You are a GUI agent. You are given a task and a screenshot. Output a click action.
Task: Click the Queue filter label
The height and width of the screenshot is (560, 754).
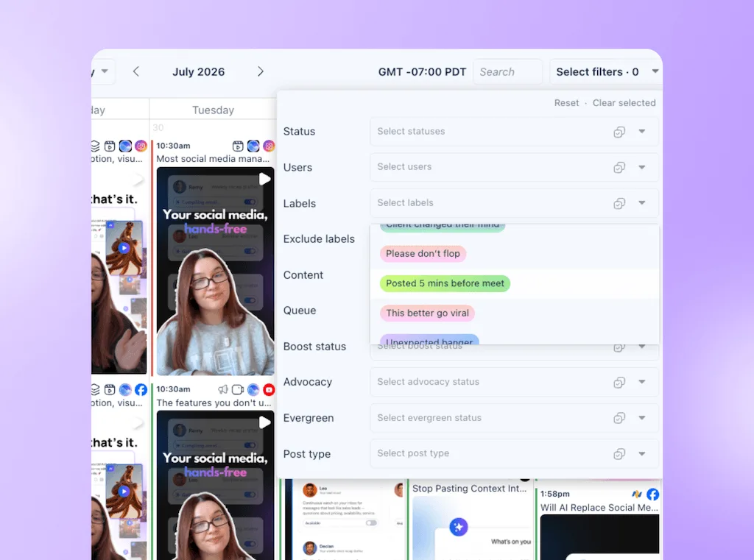point(300,311)
